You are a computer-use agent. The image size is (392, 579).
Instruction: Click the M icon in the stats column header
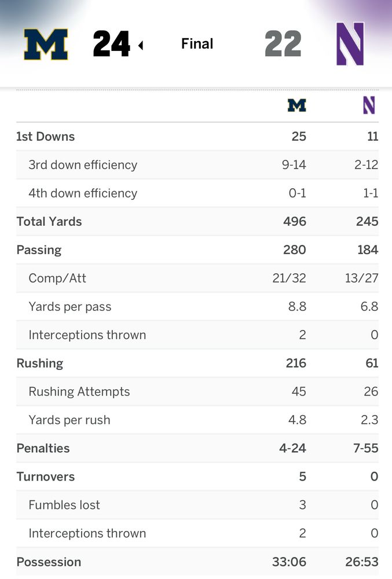pyautogui.click(x=298, y=106)
